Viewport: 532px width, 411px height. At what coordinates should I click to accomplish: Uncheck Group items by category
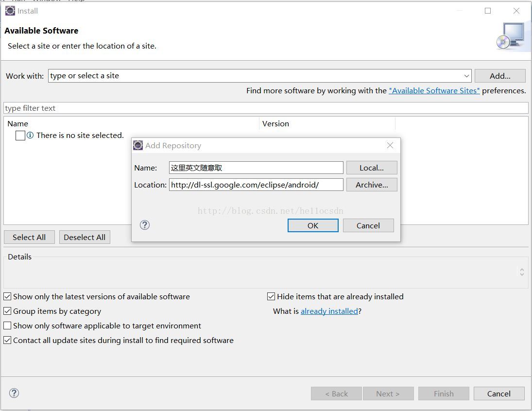7,311
